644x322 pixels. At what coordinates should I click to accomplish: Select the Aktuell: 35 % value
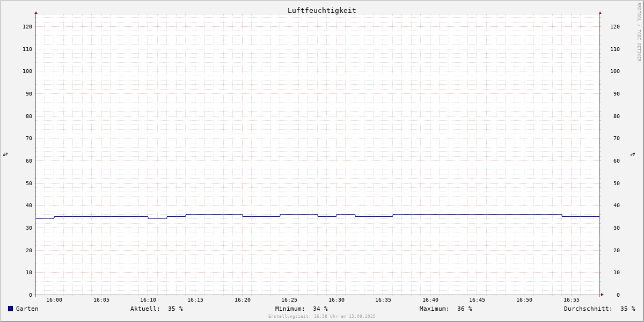156,309
